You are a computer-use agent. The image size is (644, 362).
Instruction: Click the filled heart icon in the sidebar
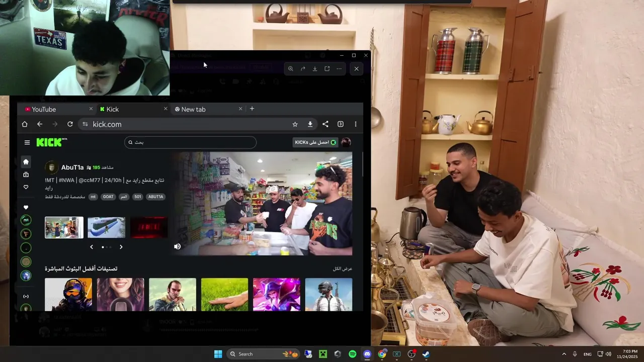pyautogui.click(x=26, y=207)
